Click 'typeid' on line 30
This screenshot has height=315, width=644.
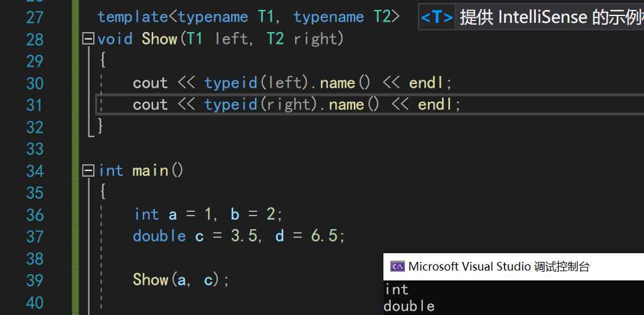230,83
